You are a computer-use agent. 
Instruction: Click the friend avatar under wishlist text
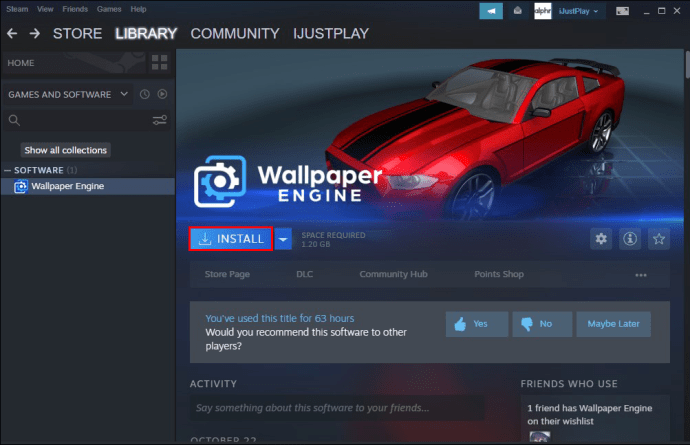click(x=540, y=437)
